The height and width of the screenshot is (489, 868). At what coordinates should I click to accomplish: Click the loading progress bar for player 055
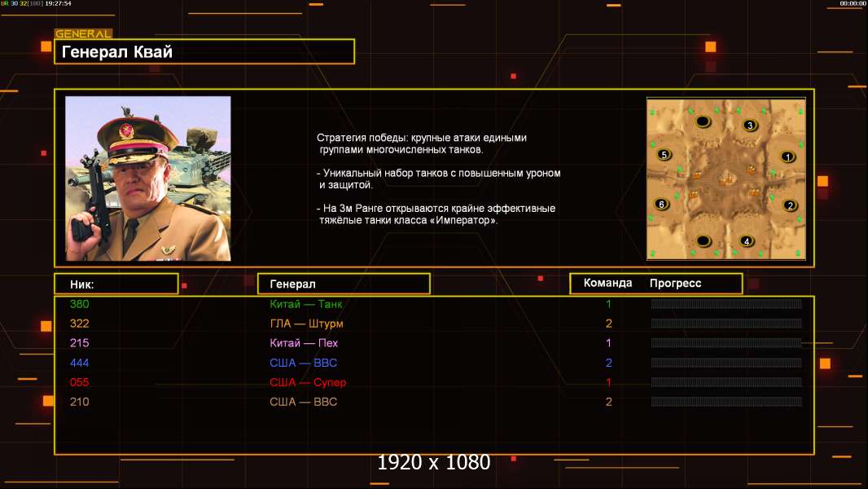tap(726, 382)
